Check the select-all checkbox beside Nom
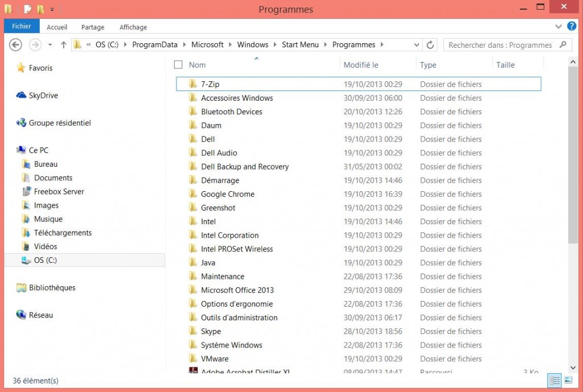 tap(178, 65)
